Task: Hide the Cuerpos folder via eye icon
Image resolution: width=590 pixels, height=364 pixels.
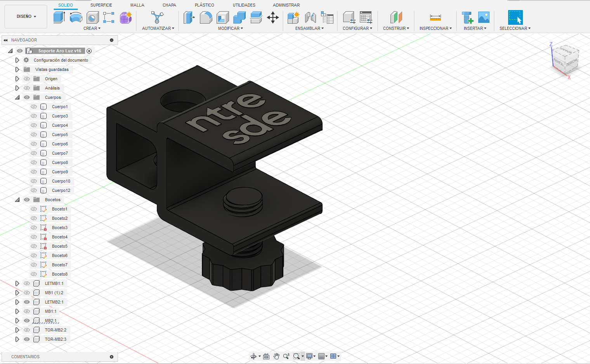Action: 27,97
